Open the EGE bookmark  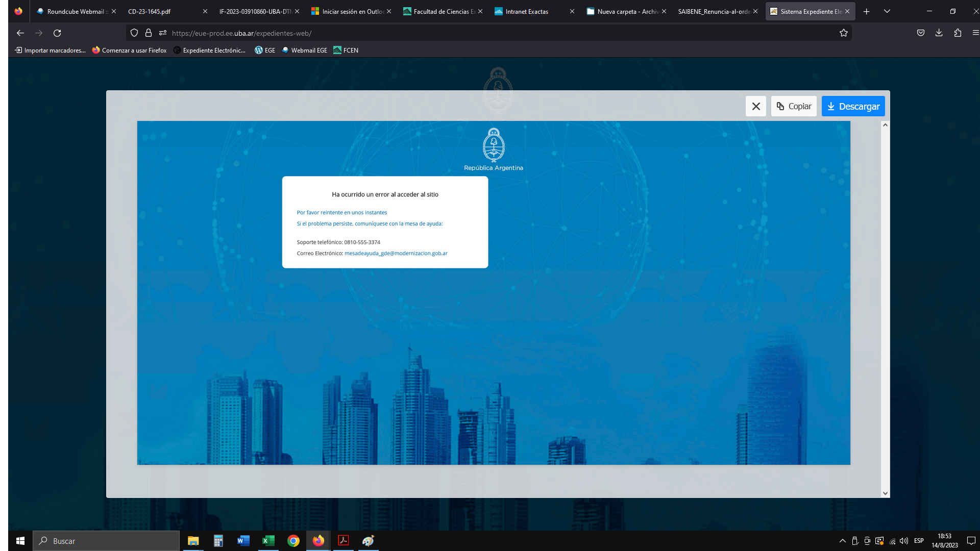[x=265, y=50]
